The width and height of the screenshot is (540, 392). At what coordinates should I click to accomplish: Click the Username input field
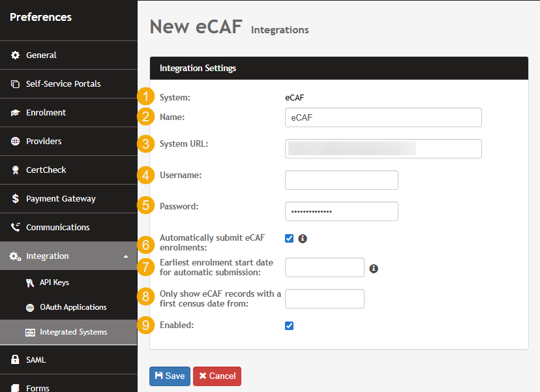pyautogui.click(x=342, y=180)
